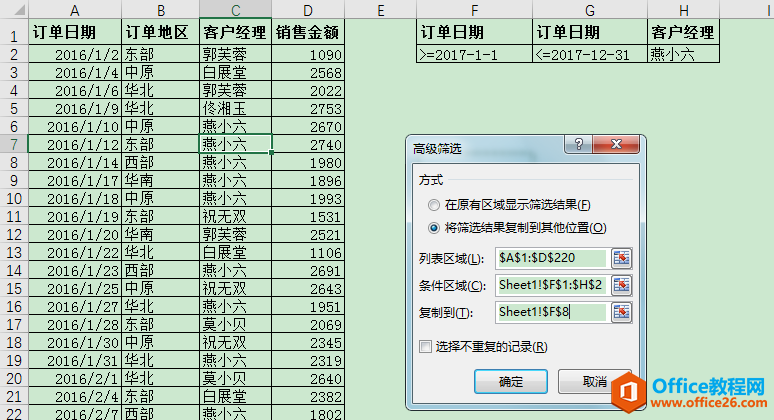Click region cell 西部 in row 8
This screenshot has height=420, width=774.
tap(160, 162)
